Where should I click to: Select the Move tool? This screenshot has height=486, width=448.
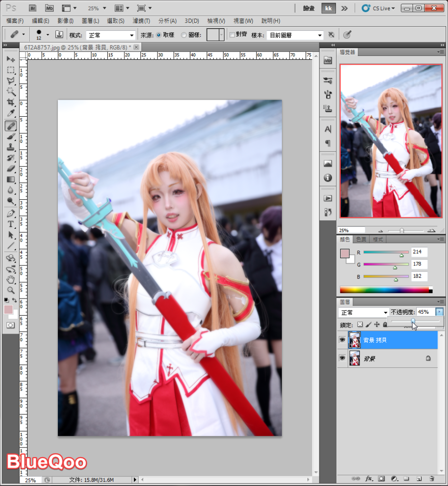[10, 59]
